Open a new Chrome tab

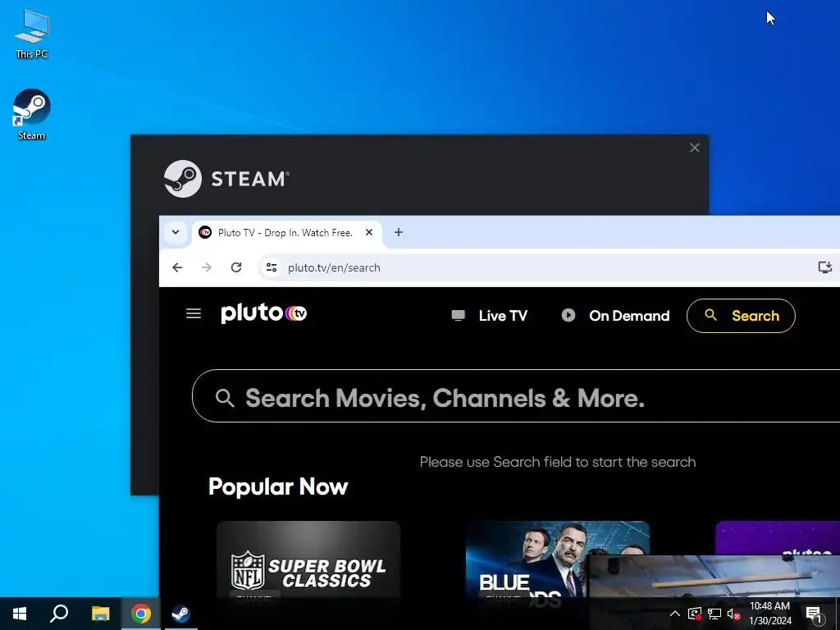[399, 232]
